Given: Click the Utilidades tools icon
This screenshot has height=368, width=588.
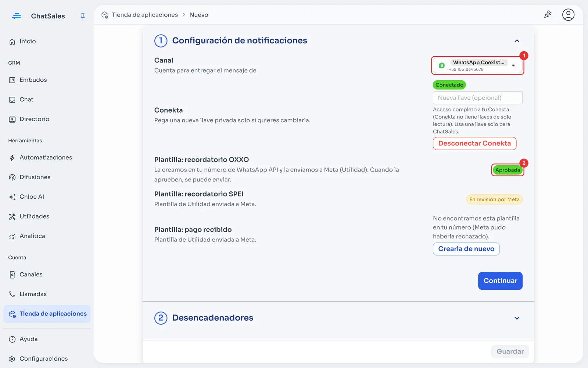Looking at the screenshot, I should [x=12, y=216].
